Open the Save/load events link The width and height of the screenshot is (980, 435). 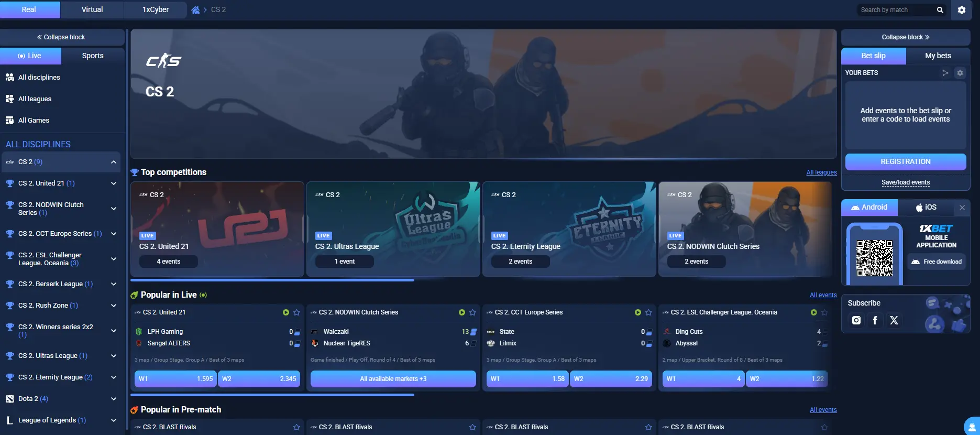pyautogui.click(x=906, y=182)
